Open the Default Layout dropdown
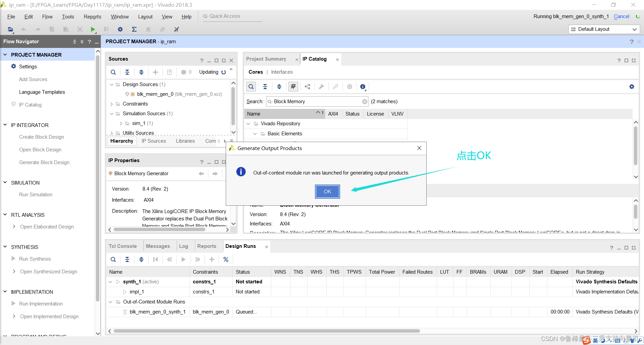This screenshot has width=644, height=345. 604,29
